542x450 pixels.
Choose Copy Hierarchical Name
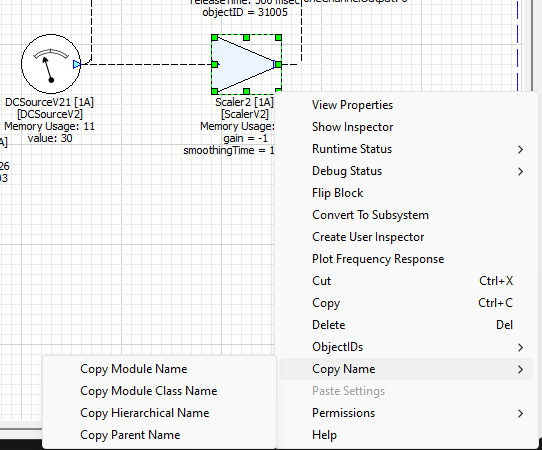(x=159, y=413)
